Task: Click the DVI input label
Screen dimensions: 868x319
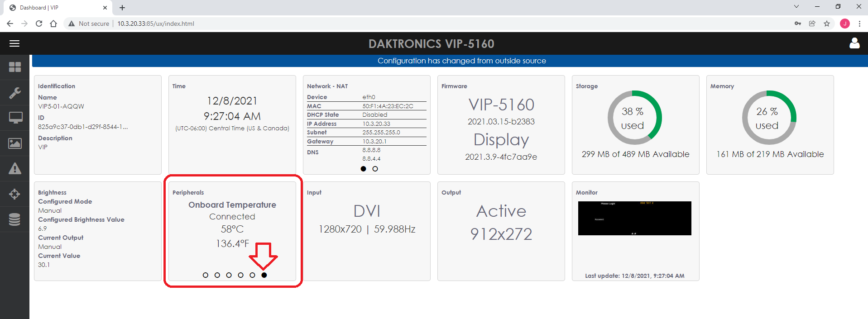Action: click(x=367, y=211)
